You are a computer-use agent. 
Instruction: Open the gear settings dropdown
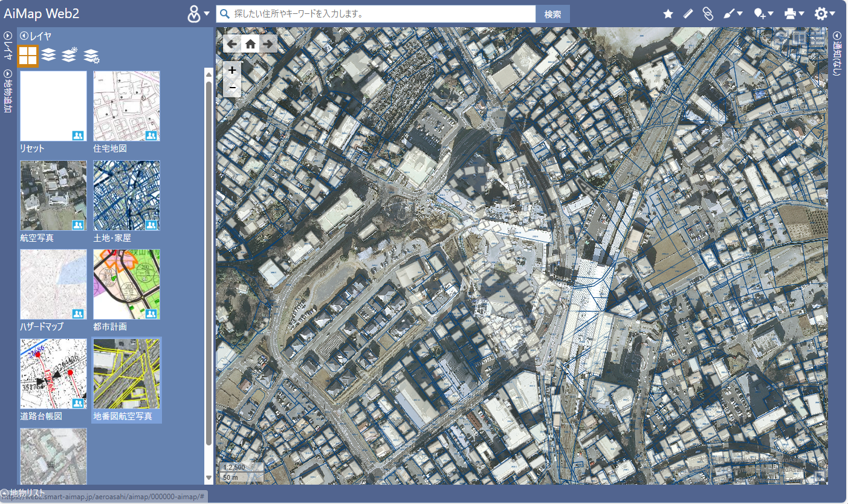coord(824,14)
